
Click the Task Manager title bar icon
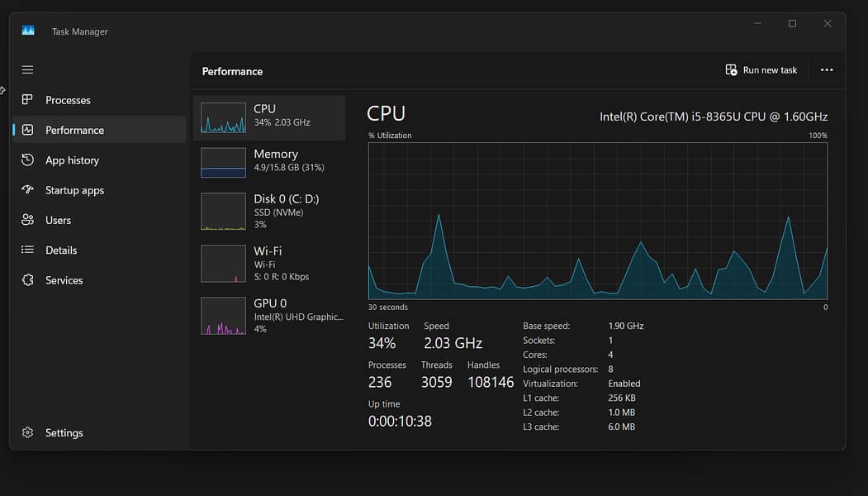point(28,31)
